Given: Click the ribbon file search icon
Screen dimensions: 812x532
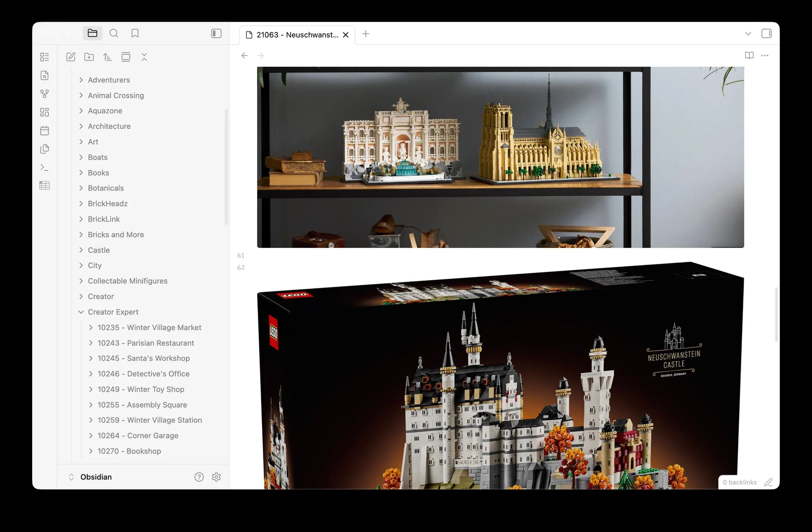Looking at the screenshot, I should (45, 75).
